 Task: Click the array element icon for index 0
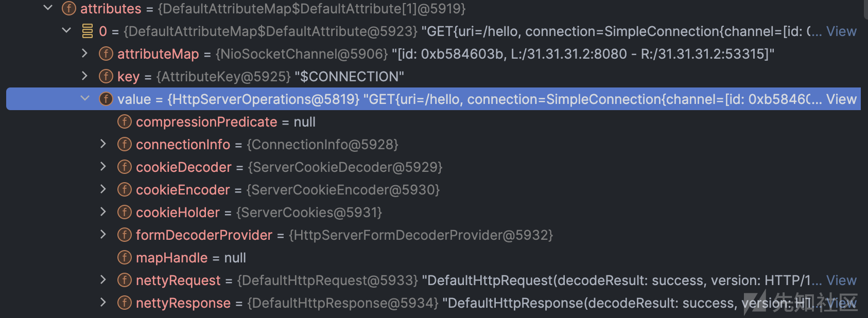[88, 31]
